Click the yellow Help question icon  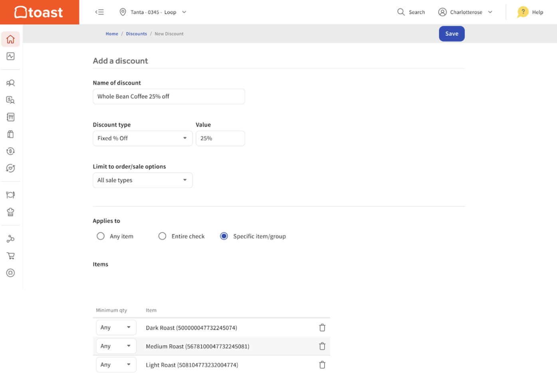click(x=523, y=12)
